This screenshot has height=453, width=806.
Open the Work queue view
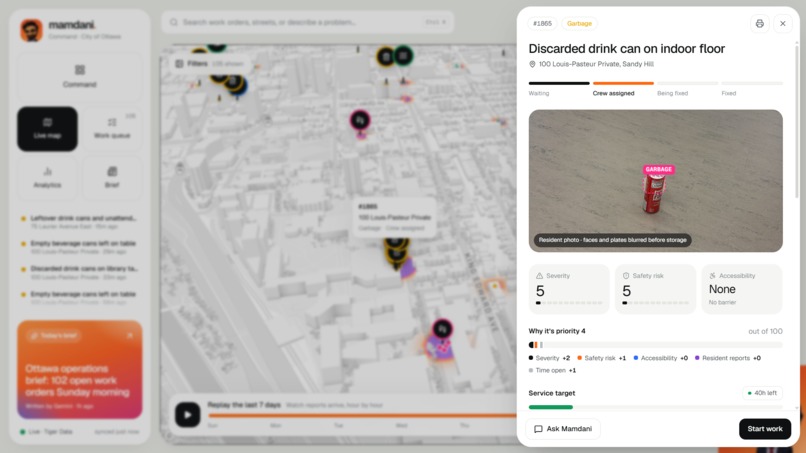click(x=112, y=129)
